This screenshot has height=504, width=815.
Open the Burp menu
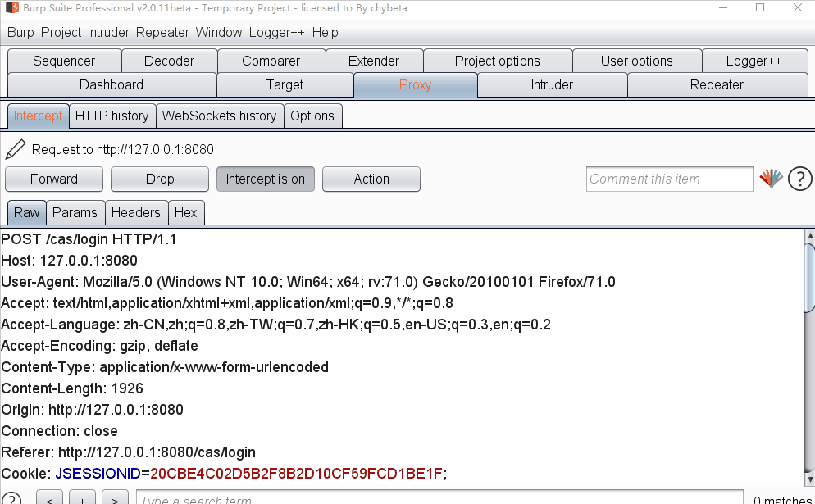(x=20, y=32)
